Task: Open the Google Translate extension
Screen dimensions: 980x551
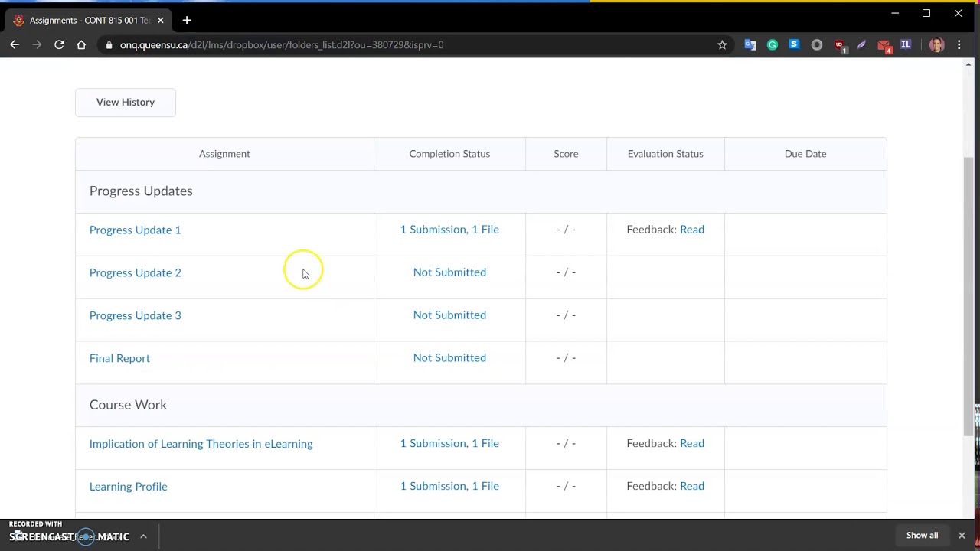Action: pyautogui.click(x=750, y=45)
